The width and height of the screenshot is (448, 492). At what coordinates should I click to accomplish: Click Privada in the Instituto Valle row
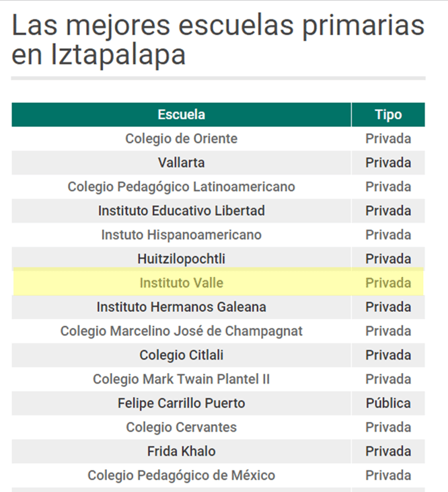(x=388, y=283)
